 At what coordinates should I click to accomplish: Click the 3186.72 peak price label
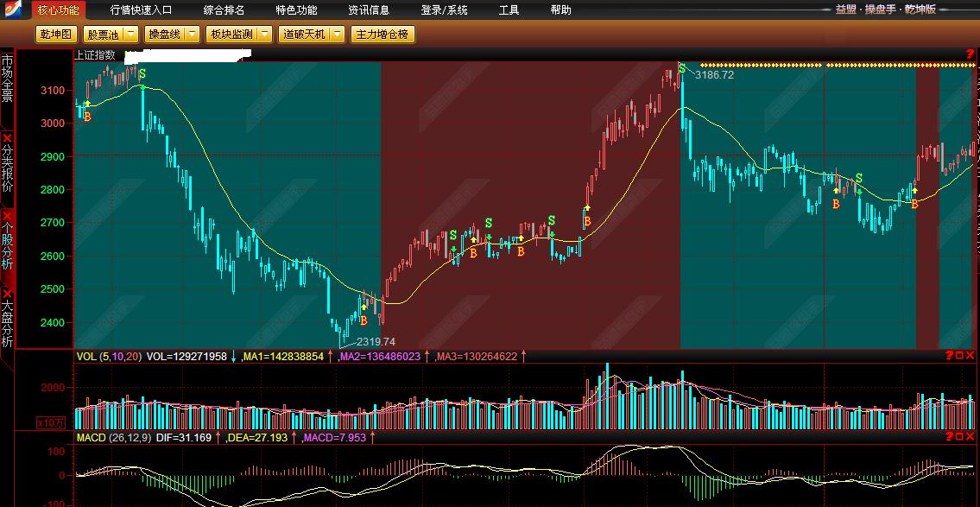[x=714, y=75]
